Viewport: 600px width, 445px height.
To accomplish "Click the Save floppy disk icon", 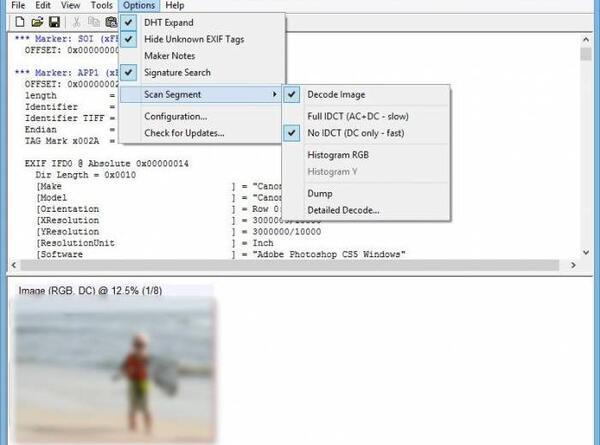I will (54, 22).
